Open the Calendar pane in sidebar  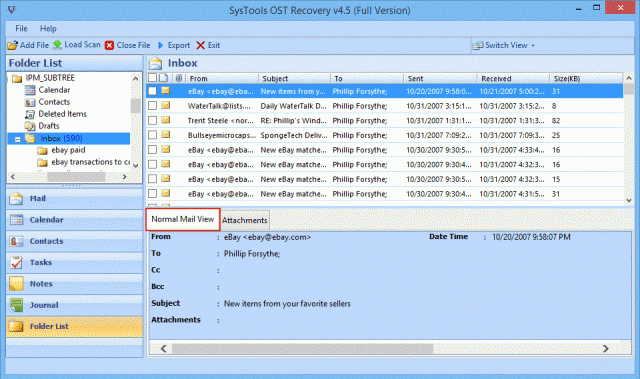point(74,220)
